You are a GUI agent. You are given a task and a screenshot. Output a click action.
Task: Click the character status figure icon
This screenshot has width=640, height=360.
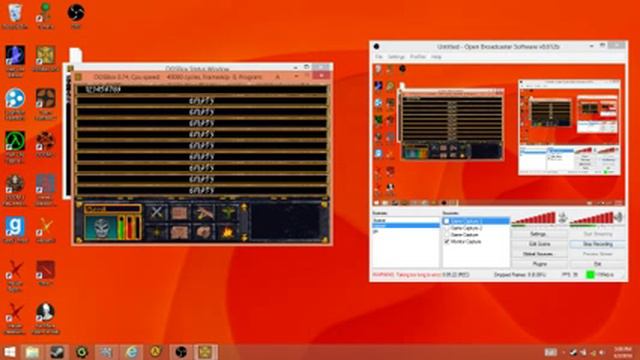click(x=227, y=213)
